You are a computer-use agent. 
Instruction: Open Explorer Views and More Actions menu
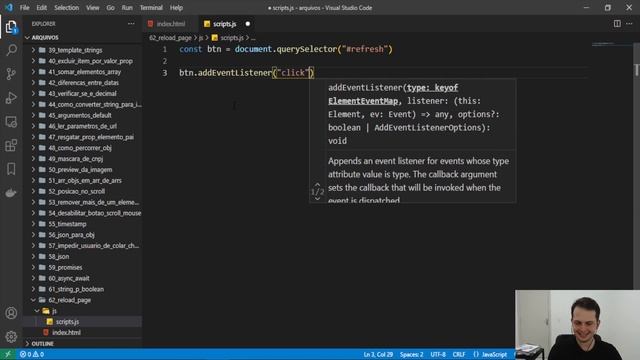[x=131, y=24]
